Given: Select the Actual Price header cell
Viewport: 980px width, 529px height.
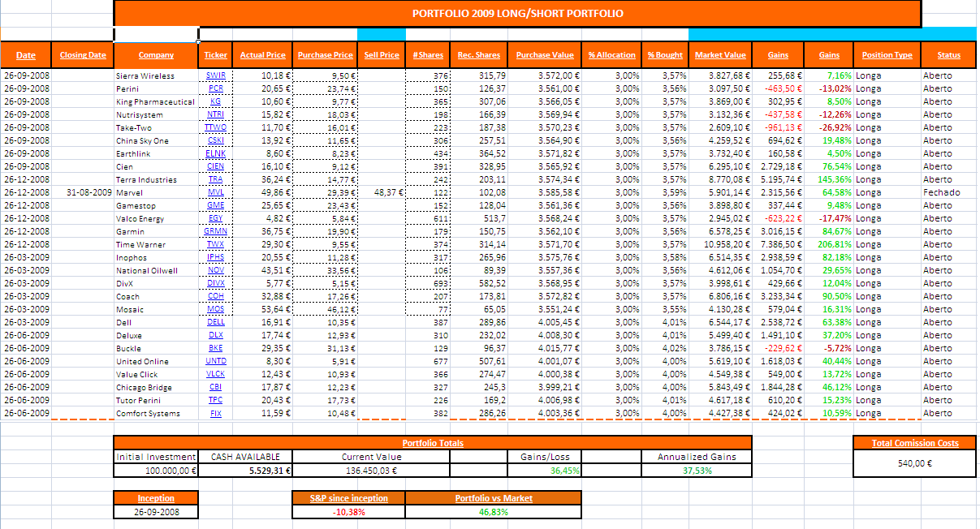Looking at the screenshot, I should coord(263,55).
